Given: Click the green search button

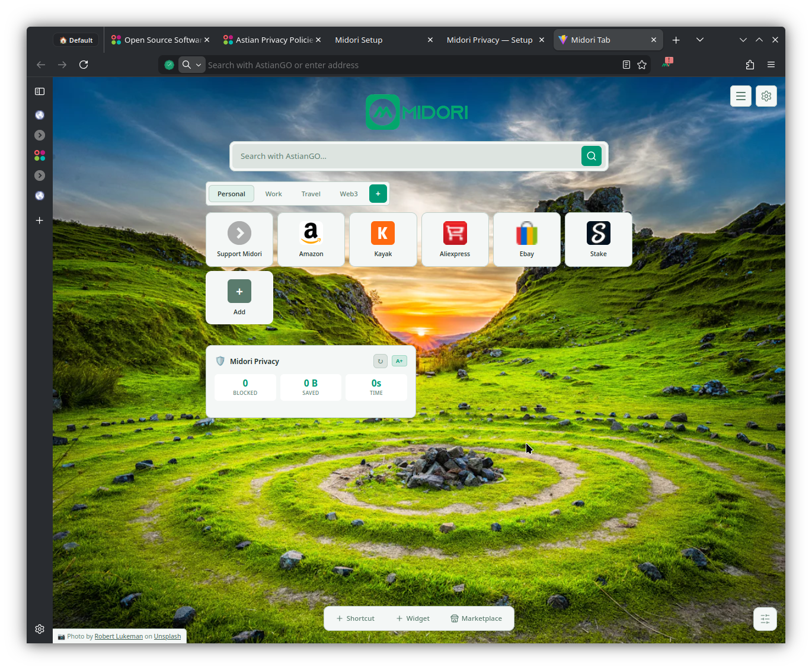Looking at the screenshot, I should 592,156.
